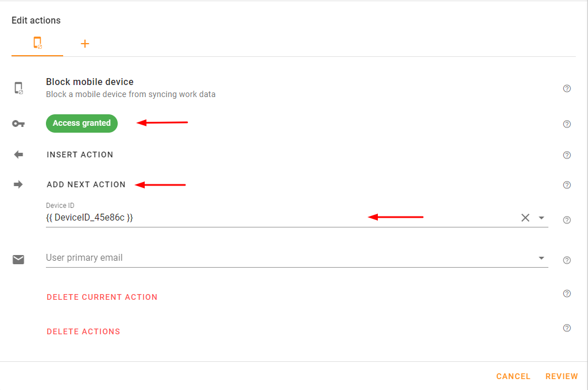This screenshot has width=588, height=390.
Task: Click REVIEW button
Action: point(562,376)
